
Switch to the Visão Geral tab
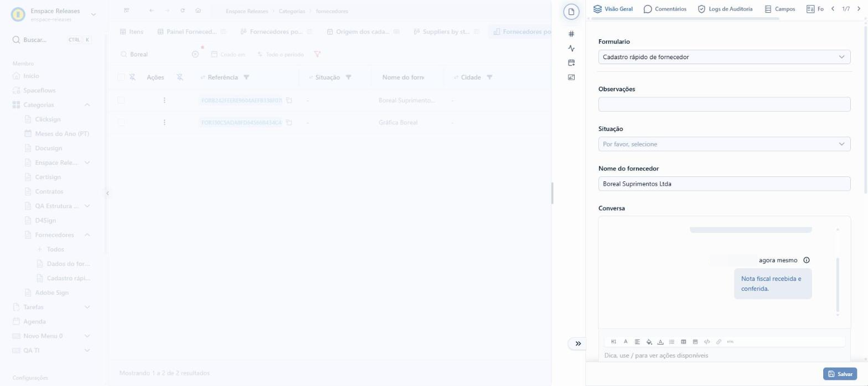[x=613, y=9]
